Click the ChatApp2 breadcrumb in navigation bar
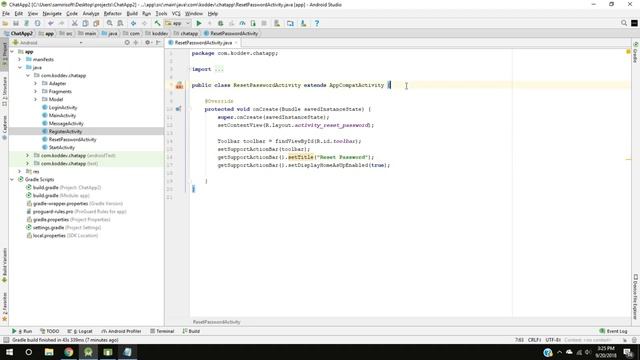The width and height of the screenshot is (640, 360). click(x=18, y=33)
